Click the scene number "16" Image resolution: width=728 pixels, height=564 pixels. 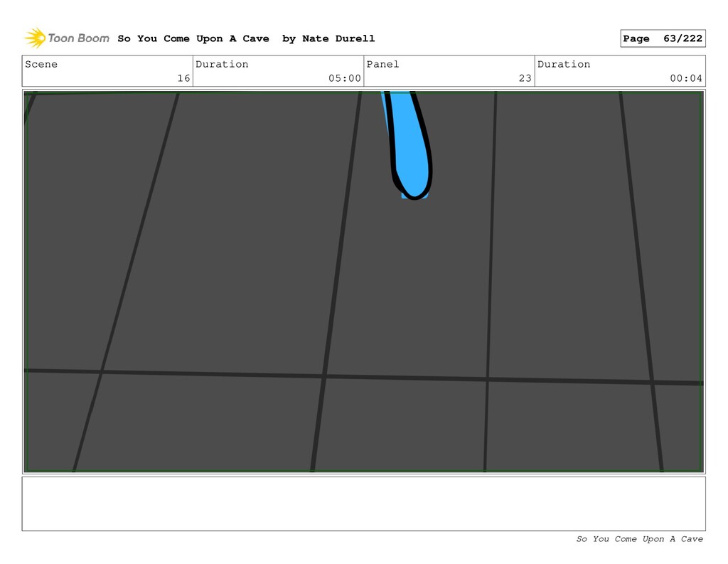(184, 78)
